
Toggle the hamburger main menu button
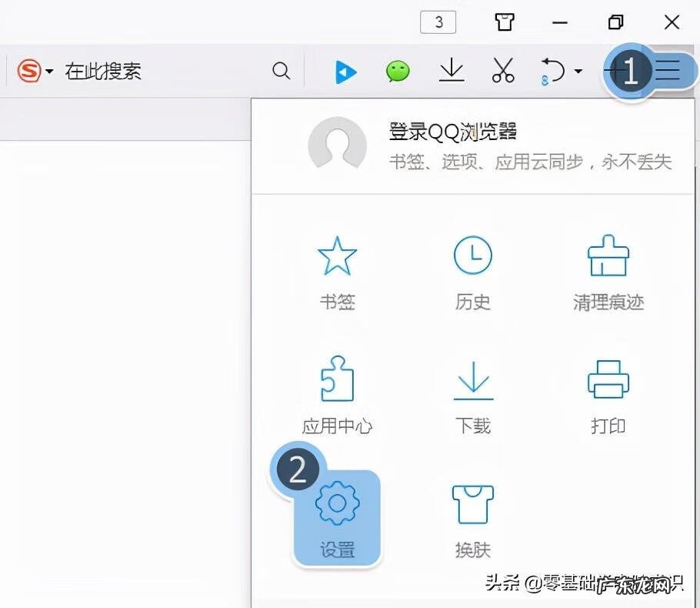tap(667, 72)
